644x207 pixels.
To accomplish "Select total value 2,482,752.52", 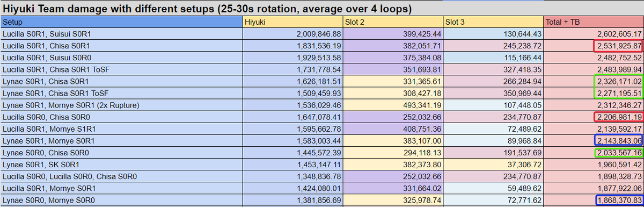I will (x=594, y=58).
